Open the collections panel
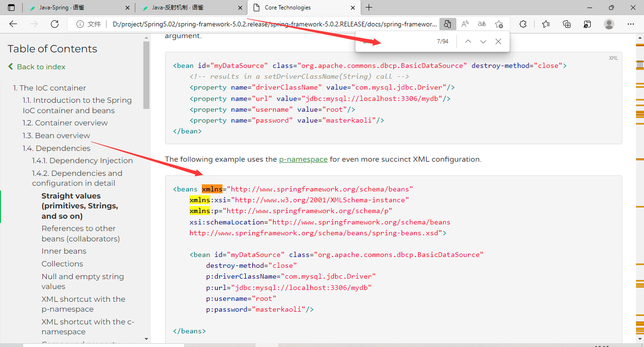Image resolution: width=644 pixels, height=347 pixels. [567, 24]
